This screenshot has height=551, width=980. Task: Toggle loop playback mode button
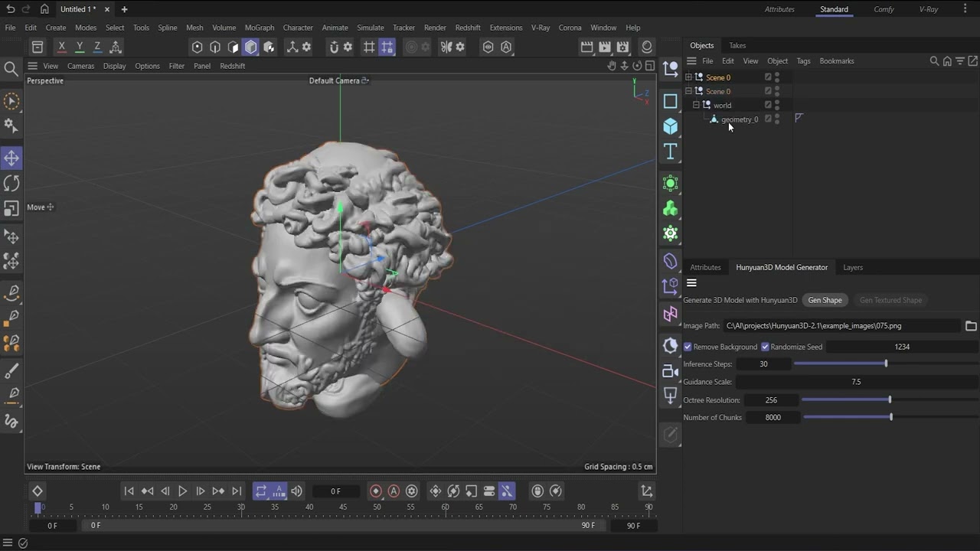pos(261,491)
